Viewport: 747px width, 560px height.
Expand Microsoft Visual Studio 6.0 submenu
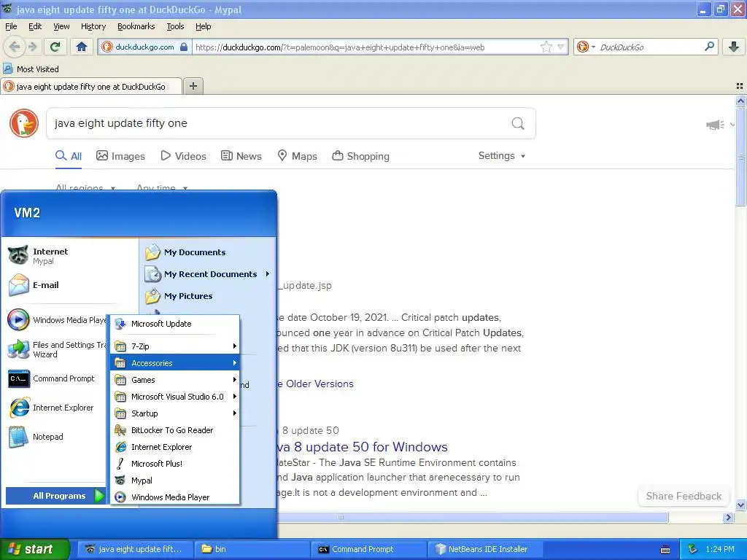175,396
